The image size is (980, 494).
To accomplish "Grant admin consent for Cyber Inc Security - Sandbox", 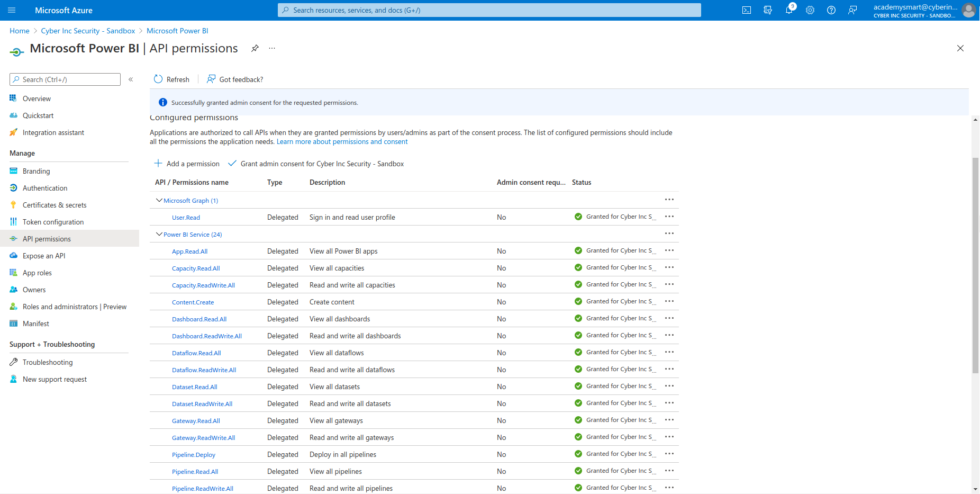I will (x=316, y=164).
